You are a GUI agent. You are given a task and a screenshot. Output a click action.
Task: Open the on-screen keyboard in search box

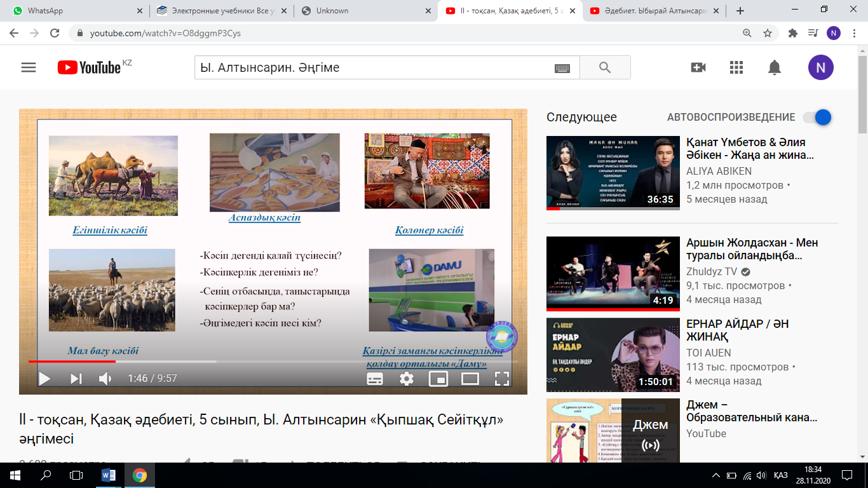tap(562, 68)
